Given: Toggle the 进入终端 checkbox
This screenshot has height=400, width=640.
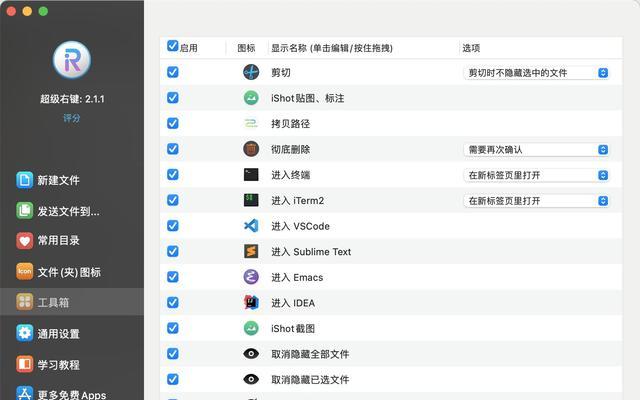Looking at the screenshot, I should click(x=173, y=174).
